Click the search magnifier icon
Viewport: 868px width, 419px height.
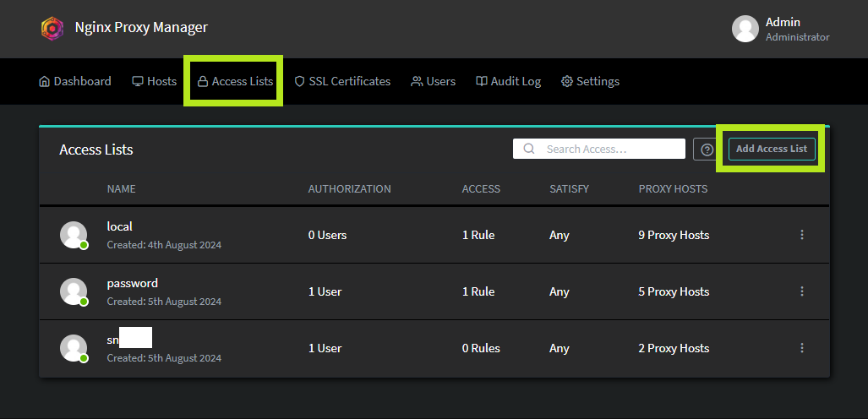point(529,149)
